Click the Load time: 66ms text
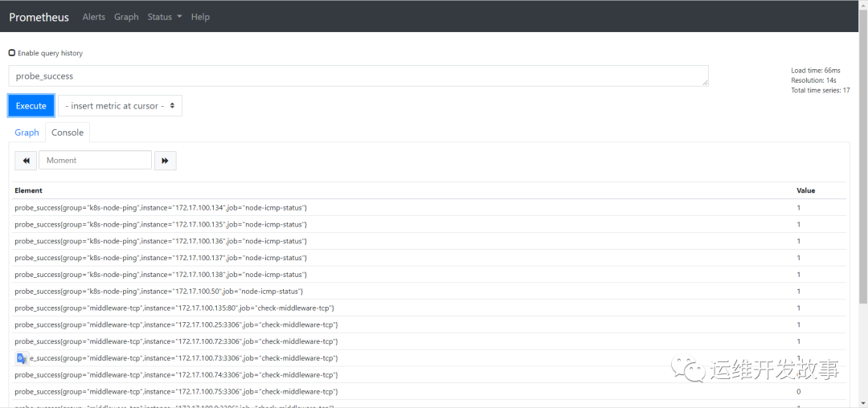This screenshot has height=408, width=868. click(816, 70)
